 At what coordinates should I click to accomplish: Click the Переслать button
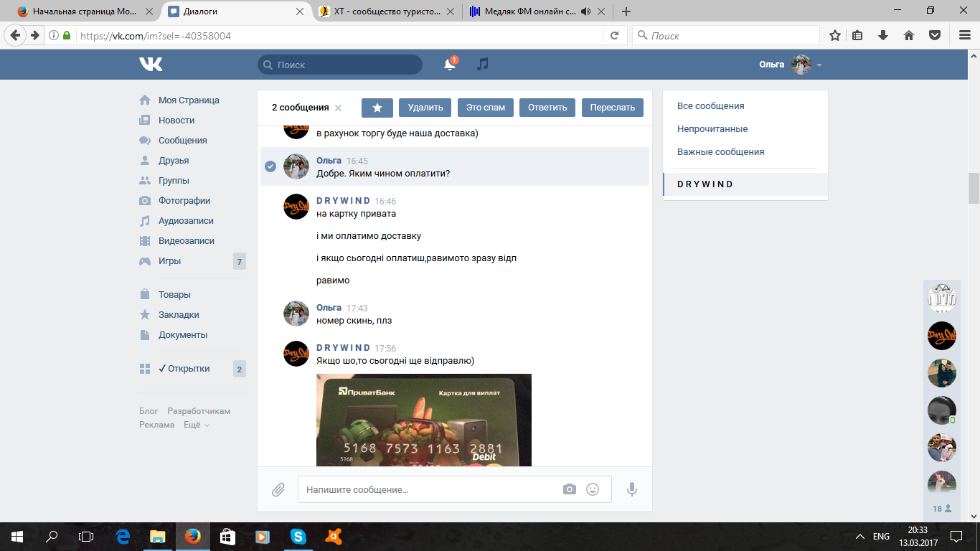coord(612,108)
